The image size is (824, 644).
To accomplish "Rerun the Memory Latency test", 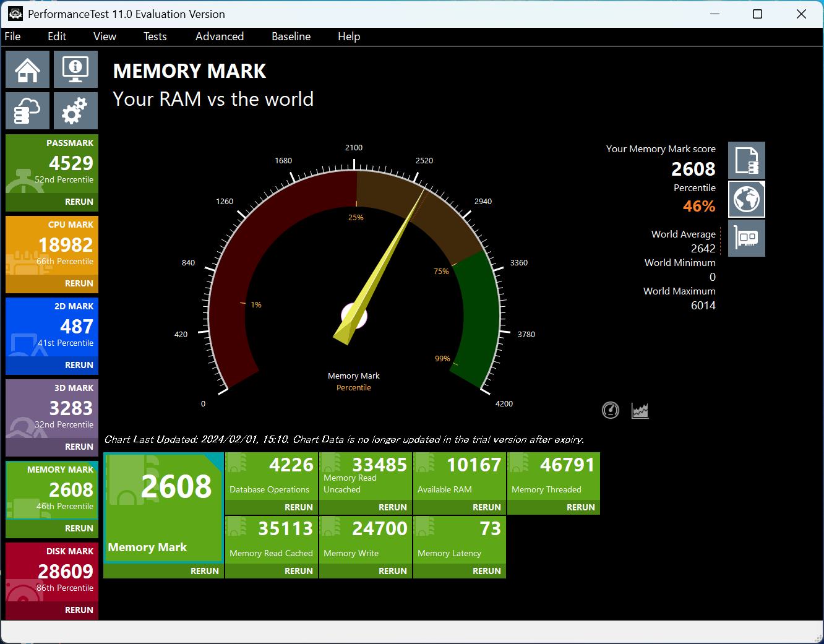I will coord(486,570).
